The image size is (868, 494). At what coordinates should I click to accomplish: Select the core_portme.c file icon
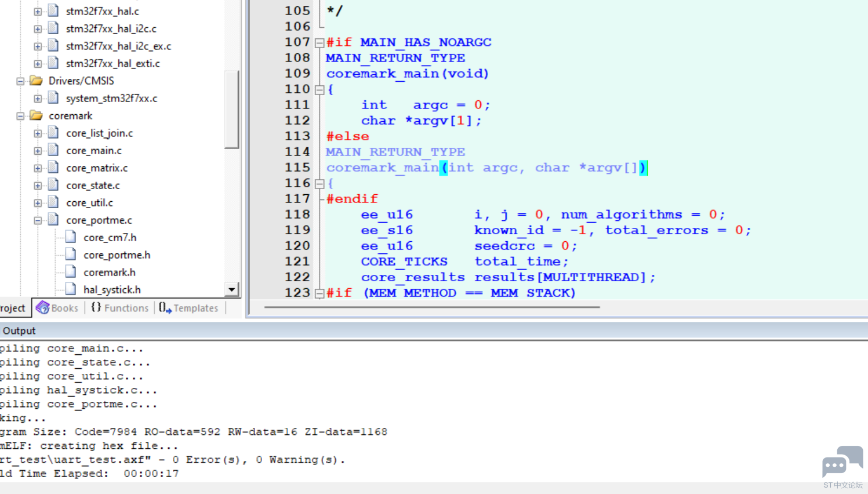pos(53,219)
